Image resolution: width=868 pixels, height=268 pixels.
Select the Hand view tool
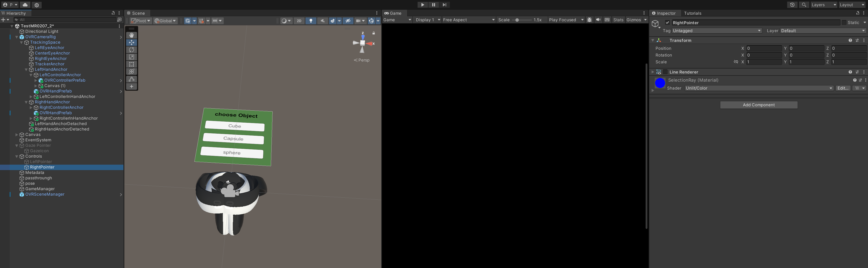[131, 35]
